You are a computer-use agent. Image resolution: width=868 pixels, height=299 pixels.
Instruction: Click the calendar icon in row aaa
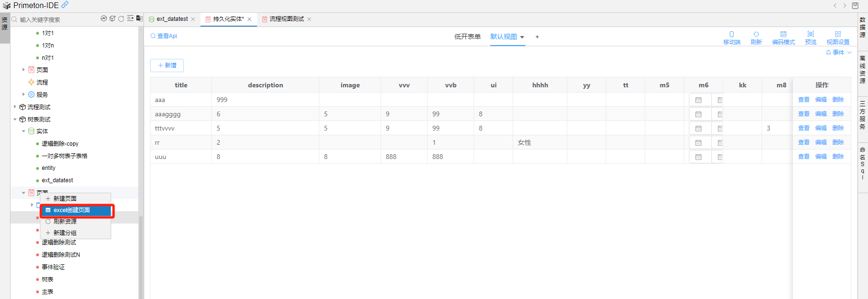click(698, 100)
